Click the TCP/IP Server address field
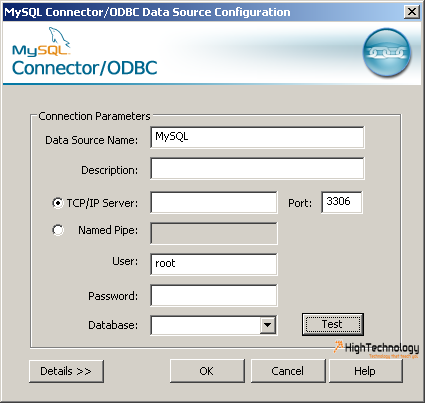425x403 pixels. (x=214, y=202)
